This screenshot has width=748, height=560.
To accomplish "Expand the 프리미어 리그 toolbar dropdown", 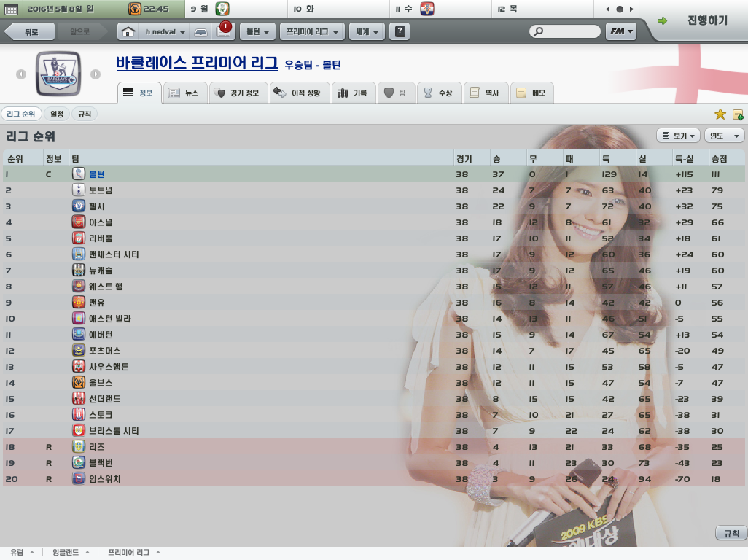I will click(x=313, y=32).
